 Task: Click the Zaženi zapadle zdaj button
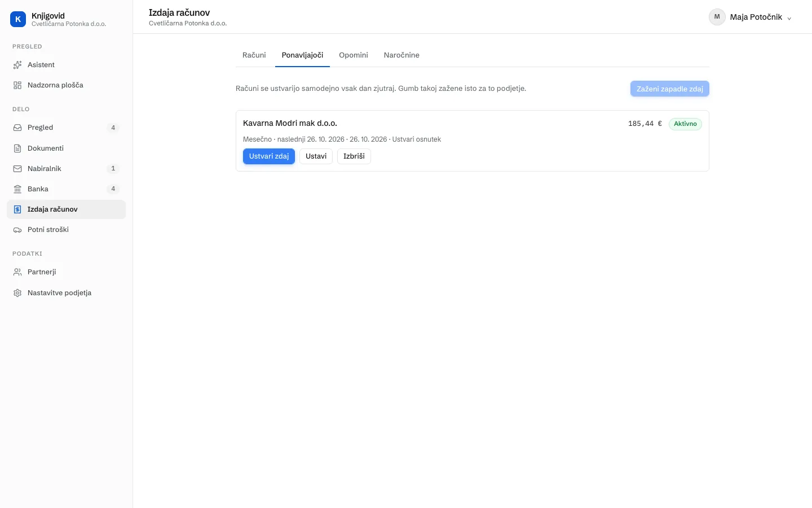pyautogui.click(x=670, y=89)
